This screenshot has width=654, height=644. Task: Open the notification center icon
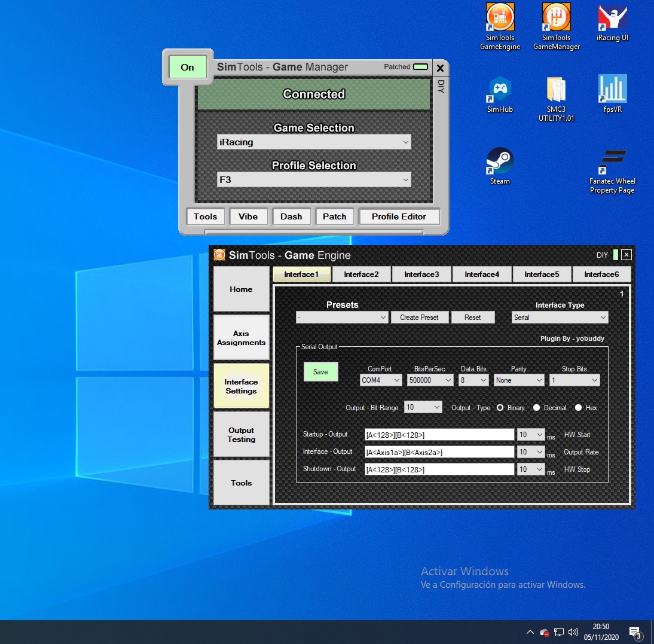pos(635,633)
